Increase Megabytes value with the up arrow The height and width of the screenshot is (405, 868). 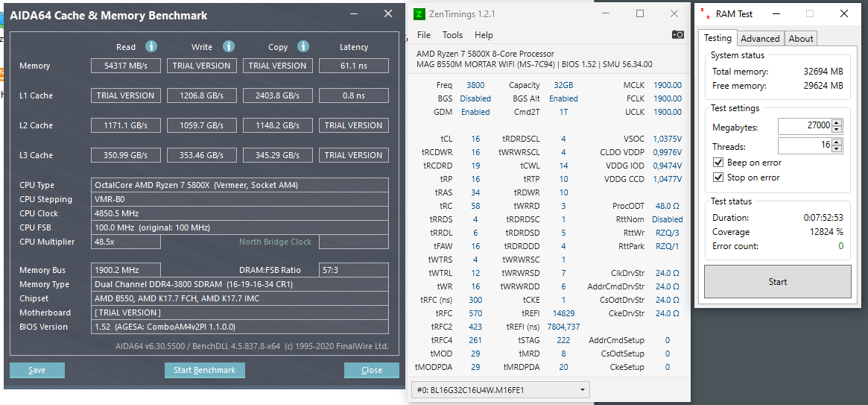(837, 123)
